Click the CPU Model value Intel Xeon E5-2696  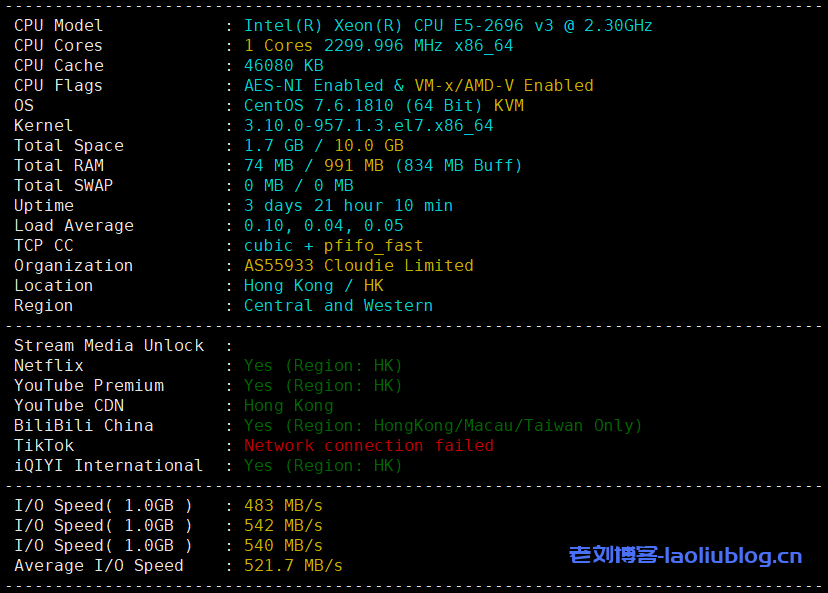click(447, 25)
